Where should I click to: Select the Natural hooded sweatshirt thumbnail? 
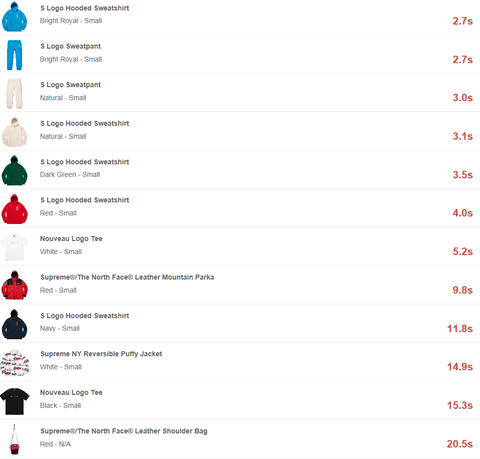click(14, 132)
